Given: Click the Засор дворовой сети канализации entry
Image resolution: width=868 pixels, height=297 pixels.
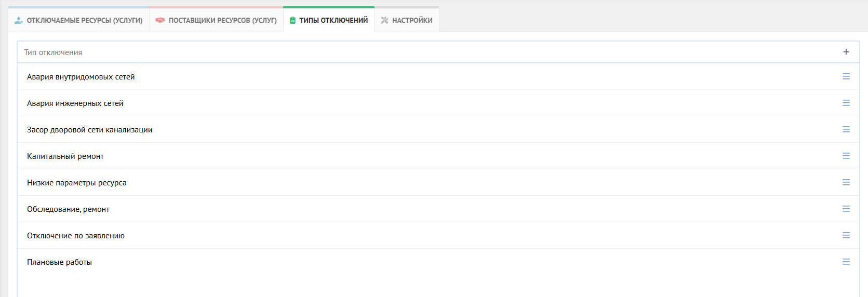Looking at the screenshot, I should point(89,130).
